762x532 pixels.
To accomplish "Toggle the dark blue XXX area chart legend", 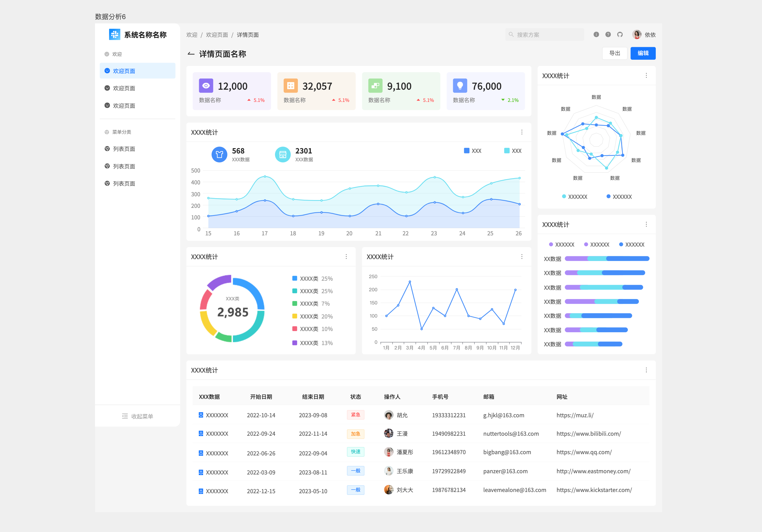I will 472,151.
